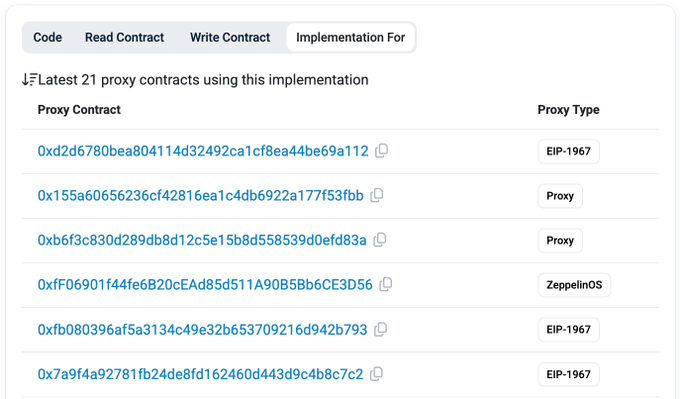Open proxy contract 0xfF06901f44fe6B20cEAd85d511A90B5Bb6CE3D56

click(x=205, y=285)
